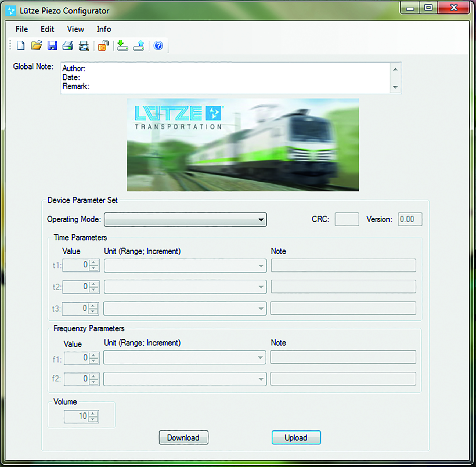Click the t1 Note field

pyautogui.click(x=344, y=265)
